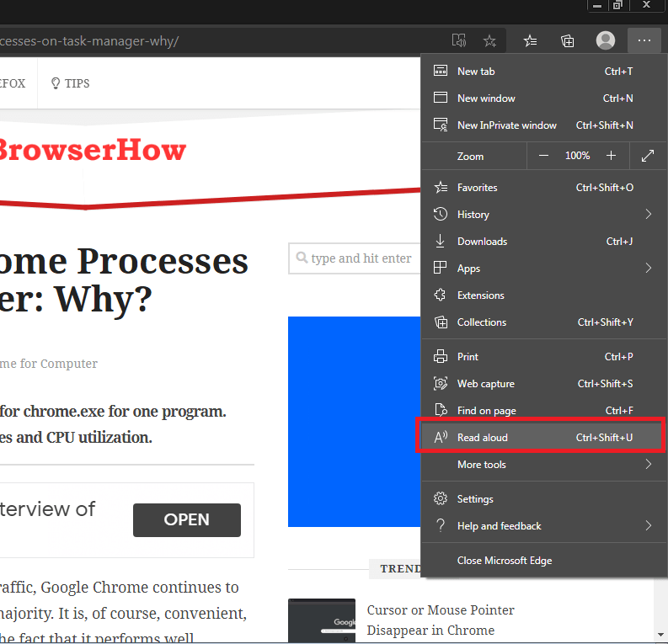Toggle the Settings and more ellipsis button
Screen dimensions: 668x644
click(x=644, y=41)
